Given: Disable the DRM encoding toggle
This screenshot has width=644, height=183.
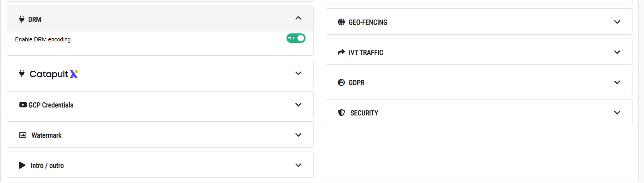Looking at the screenshot, I should 296,38.
